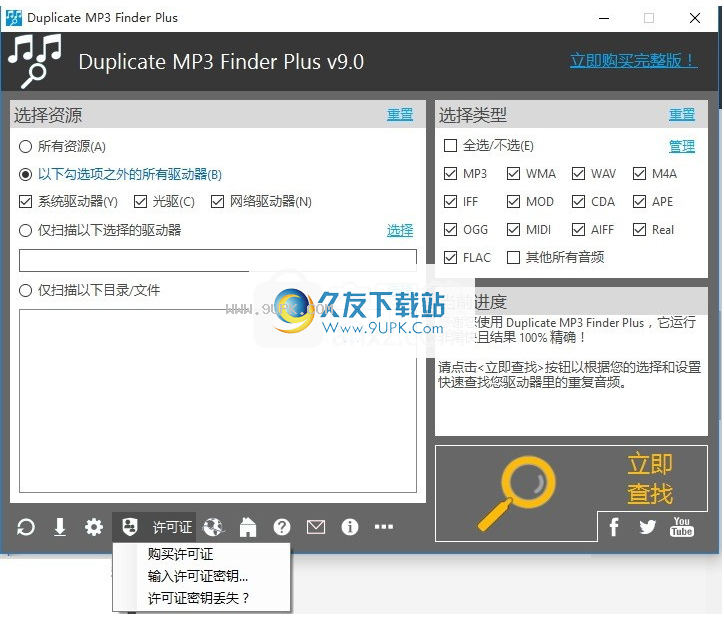
Task: Toggle the IFF checkbox
Action: point(450,202)
